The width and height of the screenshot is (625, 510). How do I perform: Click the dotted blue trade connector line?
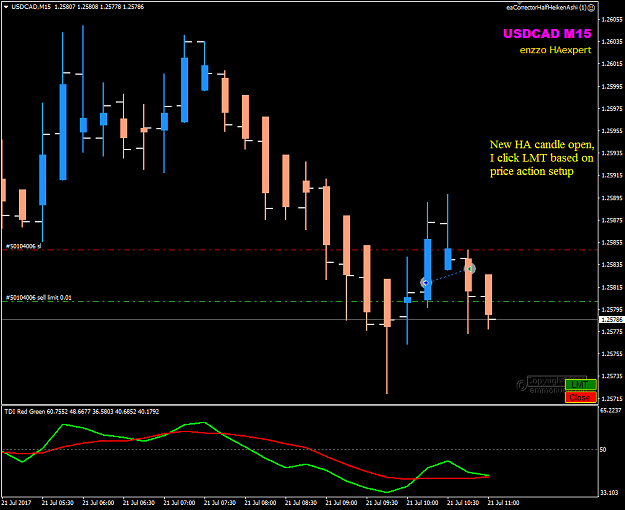pyautogui.click(x=448, y=276)
